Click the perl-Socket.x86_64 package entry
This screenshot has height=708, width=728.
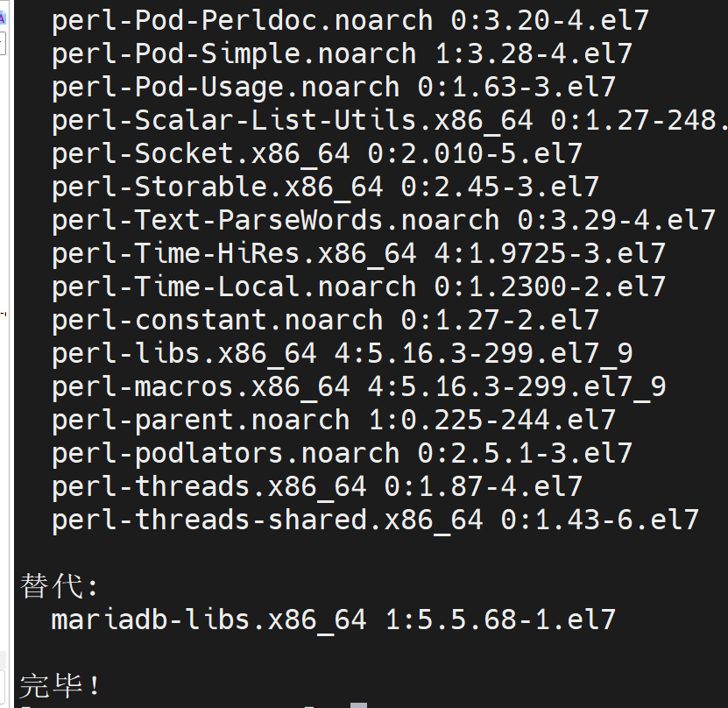point(316,153)
